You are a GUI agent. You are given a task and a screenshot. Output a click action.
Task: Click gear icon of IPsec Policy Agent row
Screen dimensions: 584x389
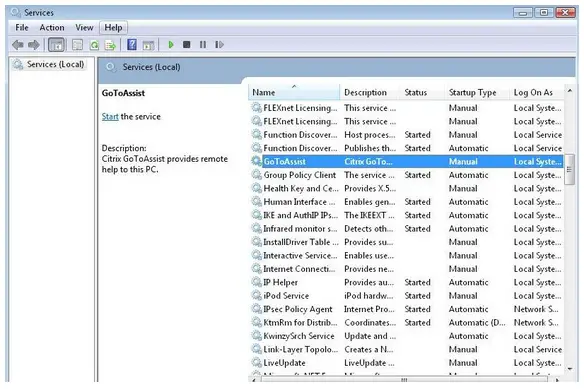pyautogui.click(x=256, y=309)
